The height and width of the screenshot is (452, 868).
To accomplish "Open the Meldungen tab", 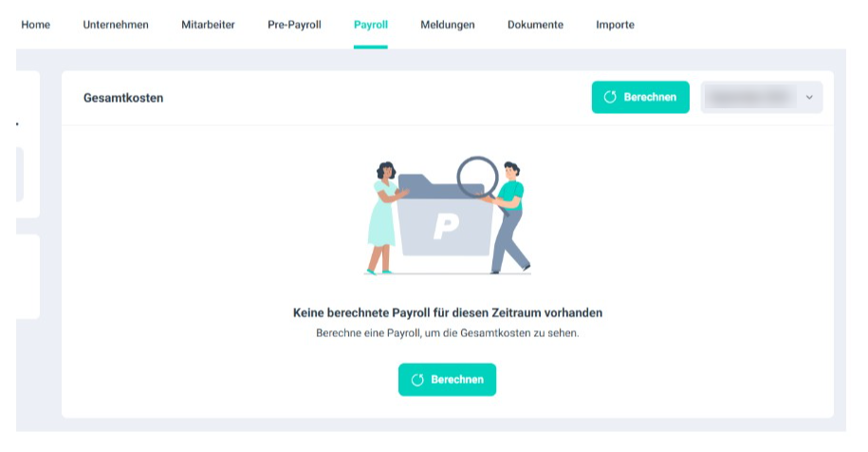I will [448, 25].
